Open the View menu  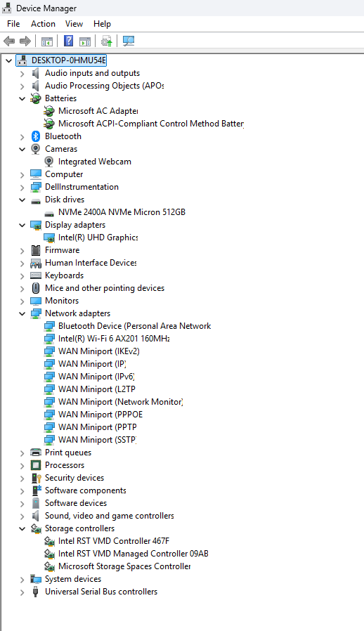tap(74, 24)
